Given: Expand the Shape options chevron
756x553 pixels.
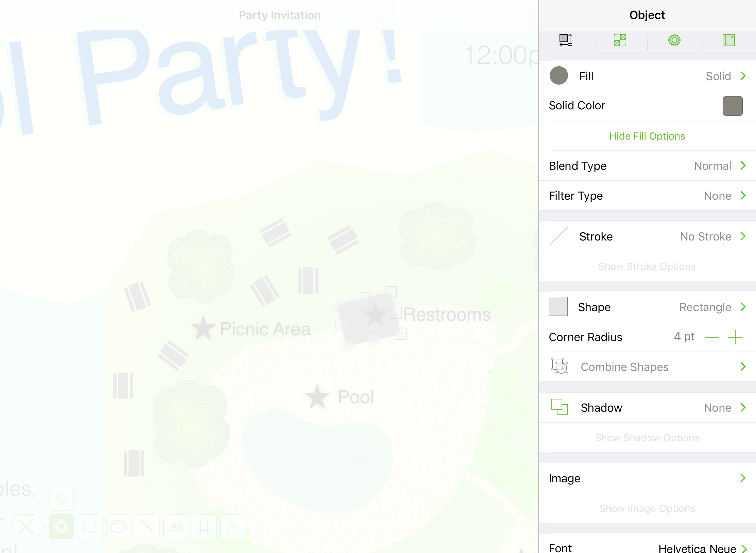Looking at the screenshot, I should pyautogui.click(x=742, y=307).
